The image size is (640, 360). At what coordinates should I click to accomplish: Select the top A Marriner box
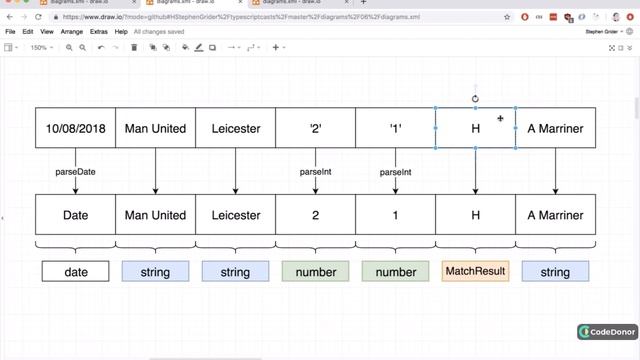coord(556,128)
